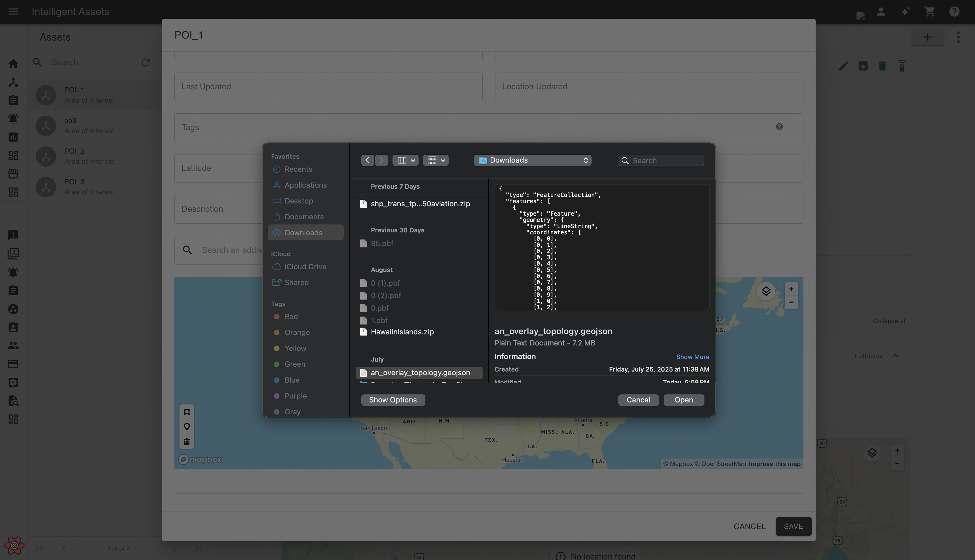Click the polygon draw tool on map

pos(187,412)
